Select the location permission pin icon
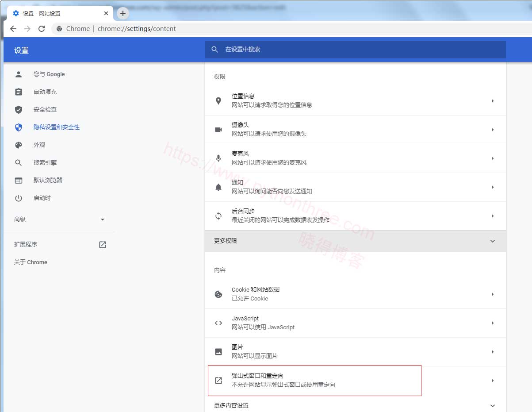 pyautogui.click(x=218, y=100)
